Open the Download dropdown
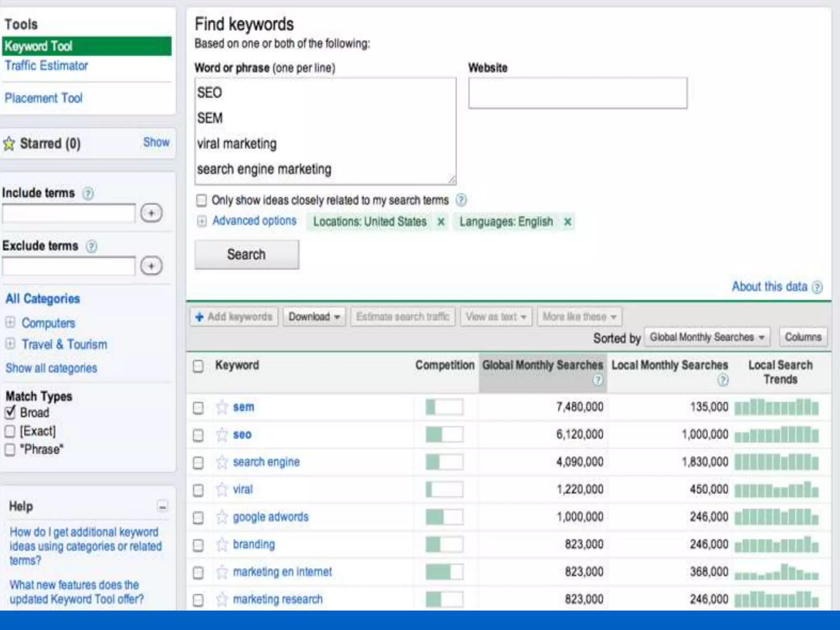840x630 pixels. pos(314,317)
